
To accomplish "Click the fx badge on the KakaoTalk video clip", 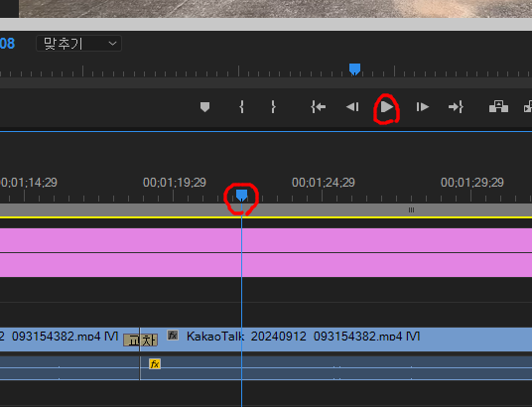I will click(x=173, y=336).
